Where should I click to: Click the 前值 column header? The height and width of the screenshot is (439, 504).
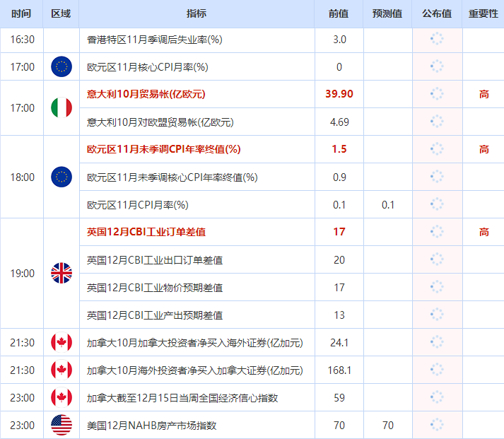click(x=339, y=13)
